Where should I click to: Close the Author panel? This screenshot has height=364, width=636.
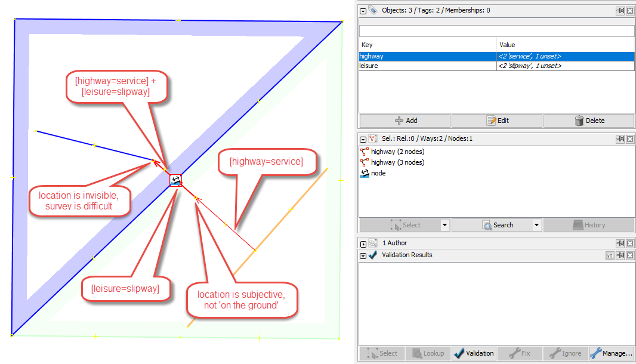(x=630, y=243)
